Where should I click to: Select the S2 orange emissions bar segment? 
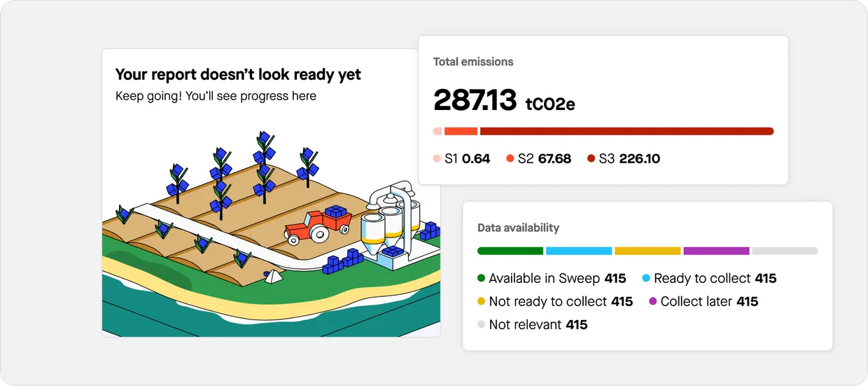461,131
